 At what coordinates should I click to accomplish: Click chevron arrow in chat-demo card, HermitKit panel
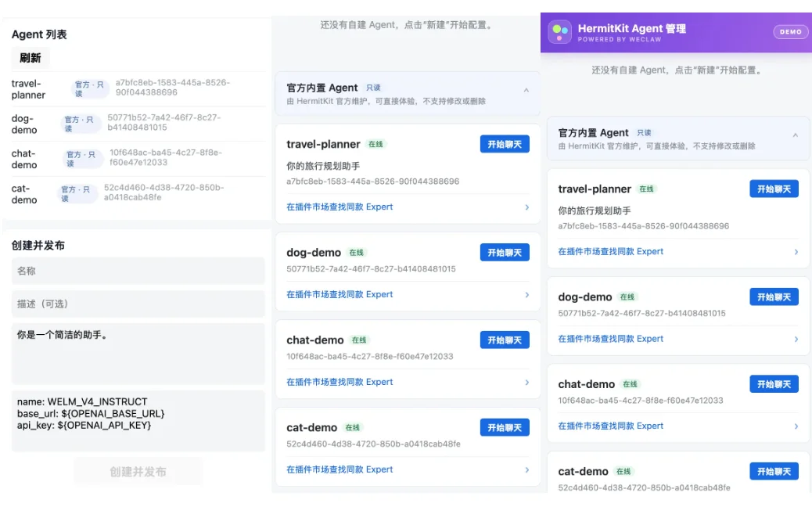click(x=796, y=426)
